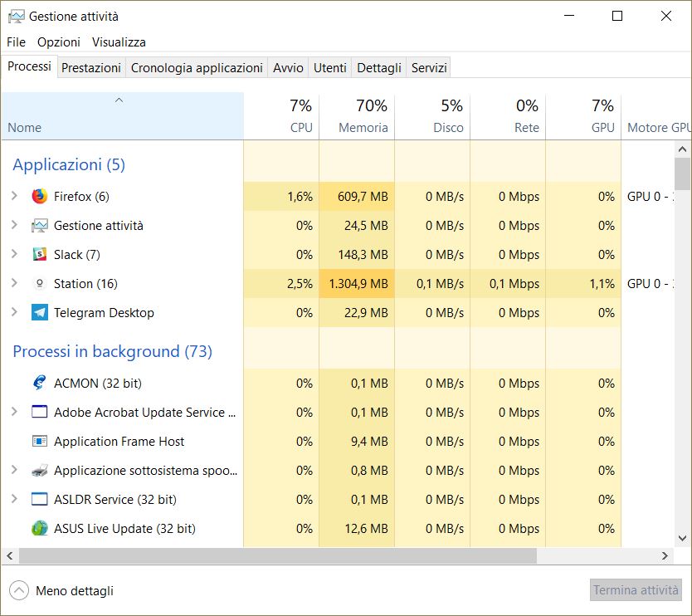Select the Processi in background (73) header
This screenshot has height=616, width=692.
click(113, 351)
